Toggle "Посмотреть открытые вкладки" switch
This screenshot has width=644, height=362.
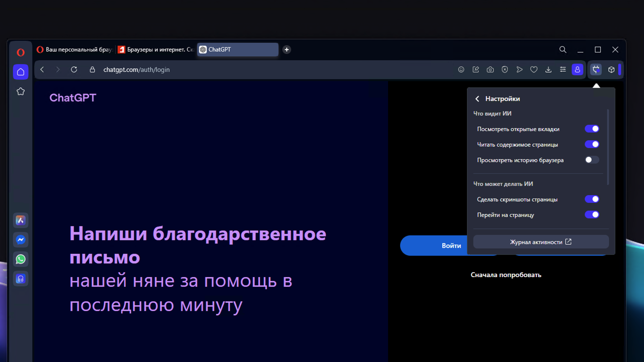click(592, 129)
